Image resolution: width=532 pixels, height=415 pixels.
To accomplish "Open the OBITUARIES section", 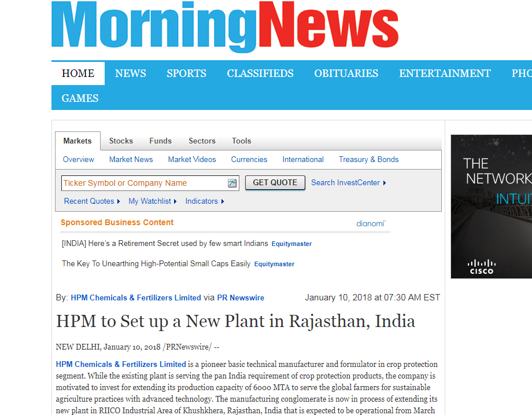I will tap(346, 74).
